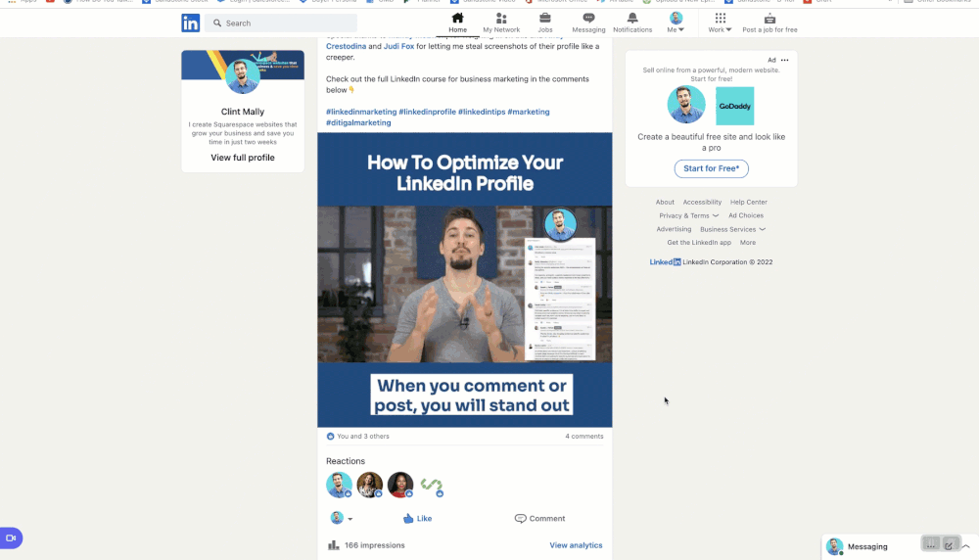Image resolution: width=979 pixels, height=560 pixels.
Task: Click Get the LinkedIn app link
Action: [x=699, y=242]
